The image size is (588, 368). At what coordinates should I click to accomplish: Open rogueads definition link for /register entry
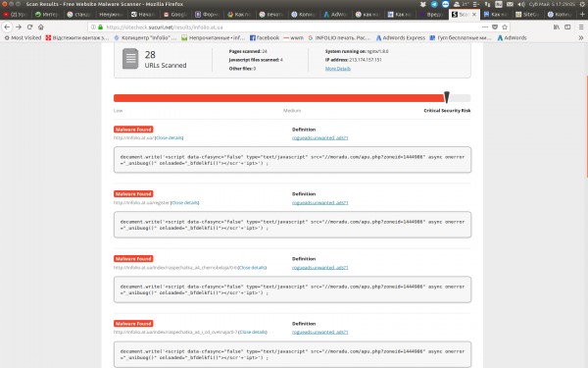pos(319,203)
